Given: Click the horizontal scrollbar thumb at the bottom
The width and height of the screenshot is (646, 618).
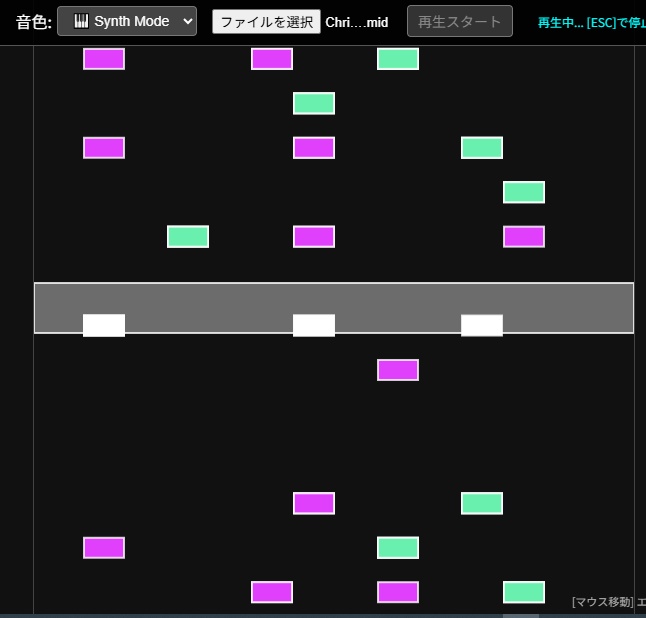Looking at the screenshot, I should (x=521, y=616).
